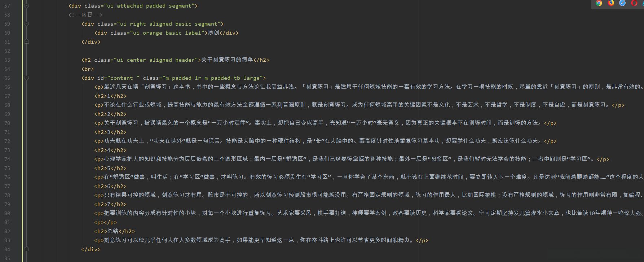Place cursor on "ui attached padded segment" class text
Viewport: 644px width, 262px height.
[150, 6]
